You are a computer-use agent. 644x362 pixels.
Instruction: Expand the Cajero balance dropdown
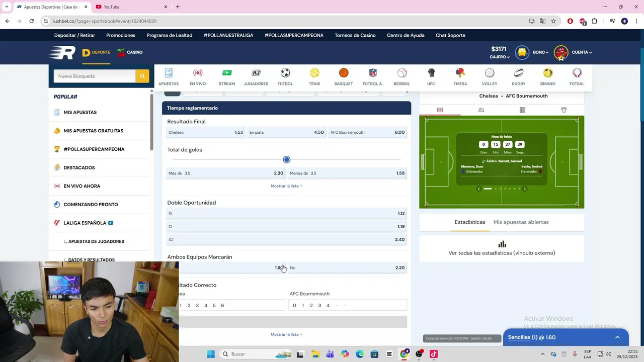[x=500, y=57]
